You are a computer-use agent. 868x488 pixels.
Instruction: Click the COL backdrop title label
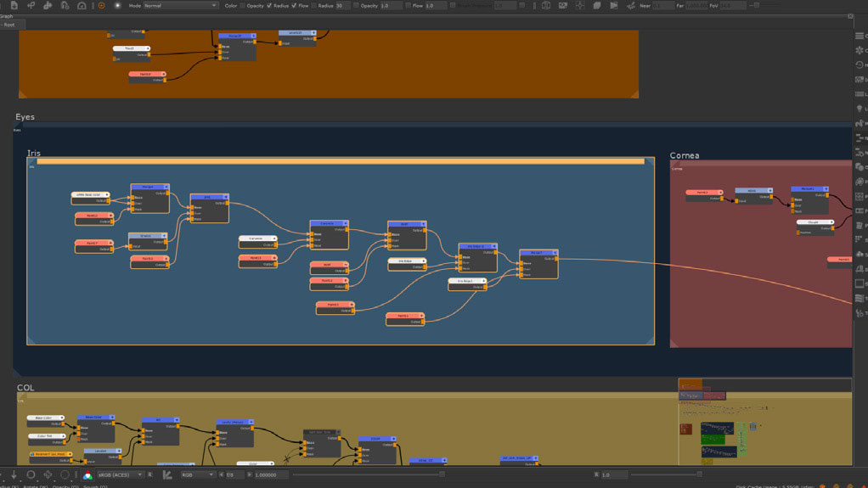pos(25,388)
